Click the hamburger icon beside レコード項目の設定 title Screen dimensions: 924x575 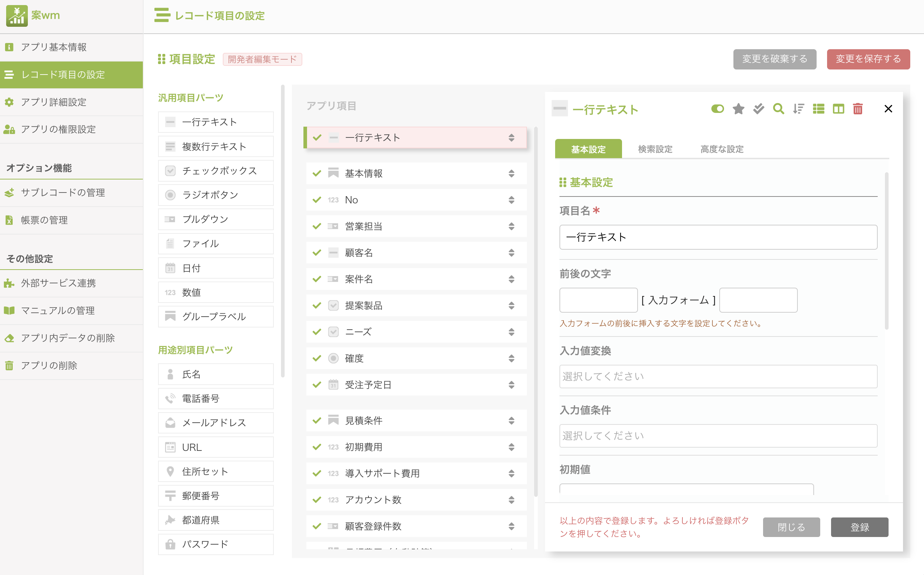pos(162,15)
